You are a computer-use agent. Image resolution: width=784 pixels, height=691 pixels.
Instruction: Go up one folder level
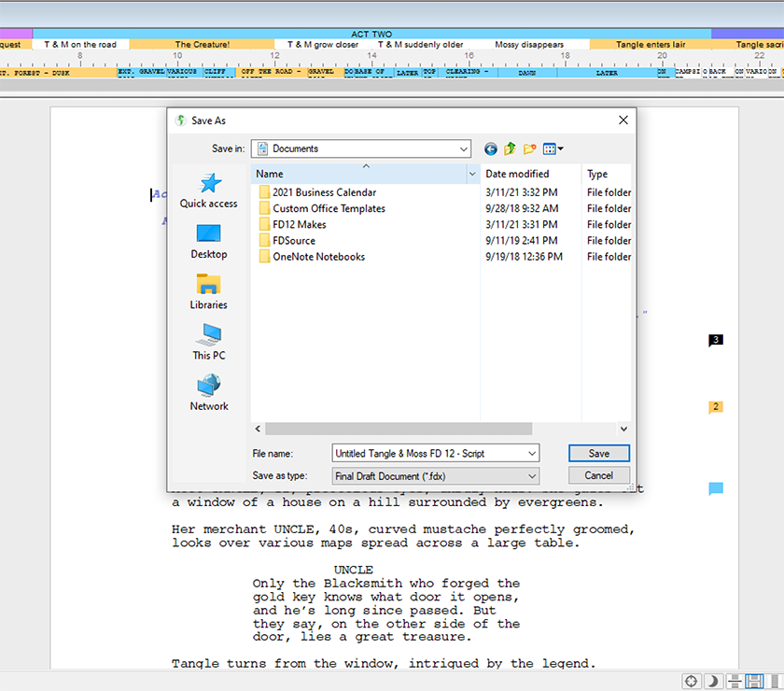point(511,148)
